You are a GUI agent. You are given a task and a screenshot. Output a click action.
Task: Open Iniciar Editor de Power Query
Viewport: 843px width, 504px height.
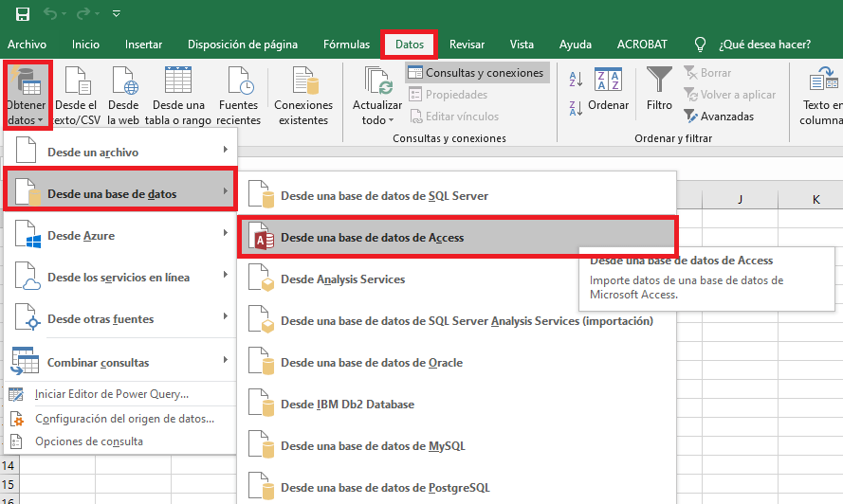pos(111,394)
